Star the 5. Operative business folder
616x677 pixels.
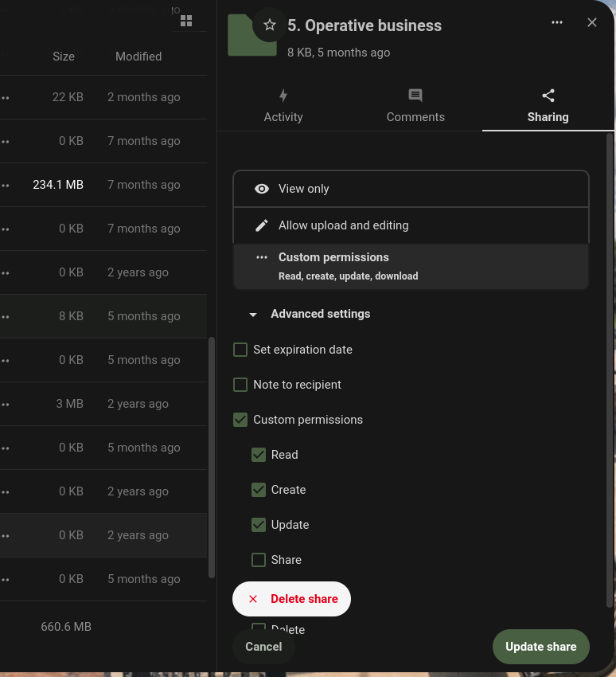coord(270,25)
